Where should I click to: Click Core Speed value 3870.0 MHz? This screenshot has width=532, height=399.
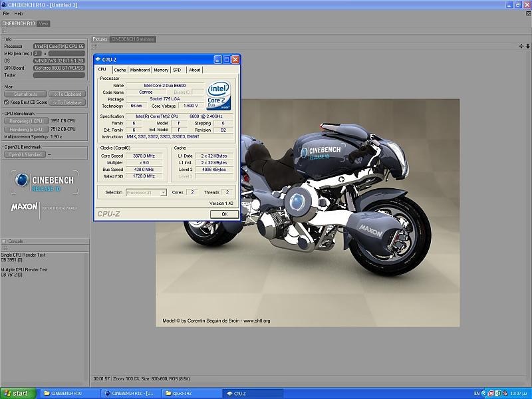click(144, 156)
